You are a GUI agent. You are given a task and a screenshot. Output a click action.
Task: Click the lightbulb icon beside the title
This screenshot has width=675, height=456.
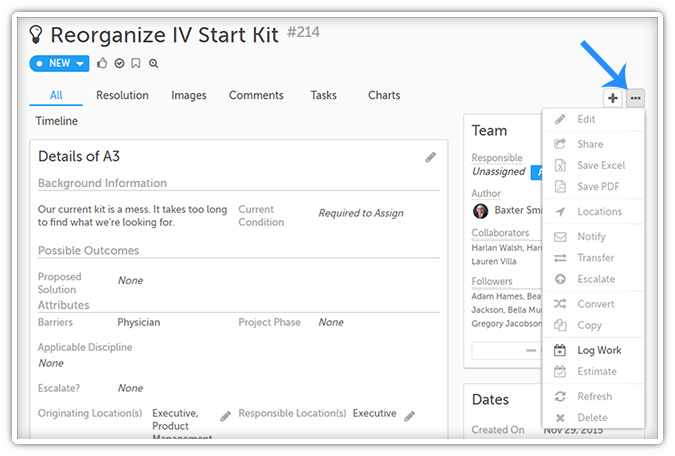(x=36, y=34)
